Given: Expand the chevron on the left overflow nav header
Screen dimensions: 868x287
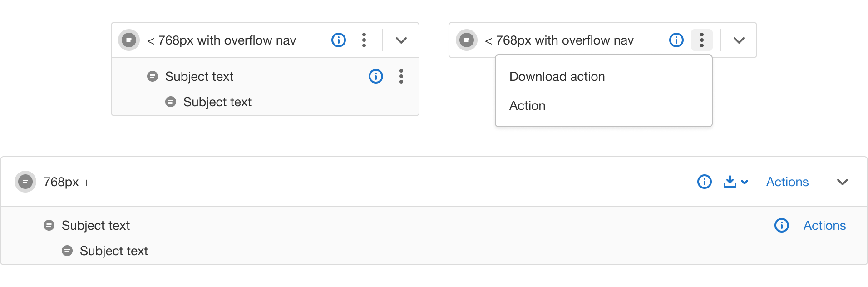Looking at the screenshot, I should (400, 40).
